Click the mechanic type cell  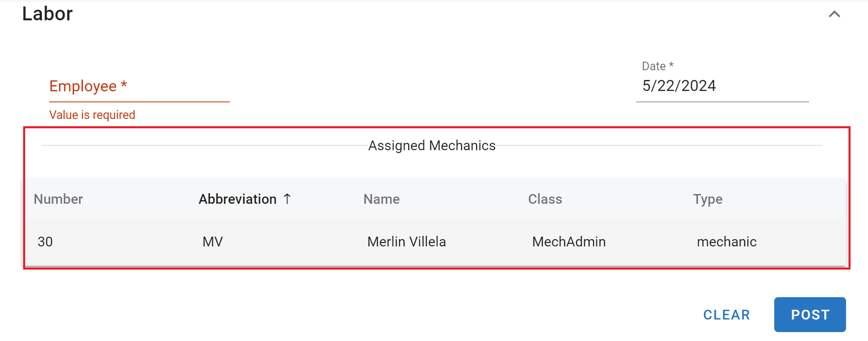point(727,242)
